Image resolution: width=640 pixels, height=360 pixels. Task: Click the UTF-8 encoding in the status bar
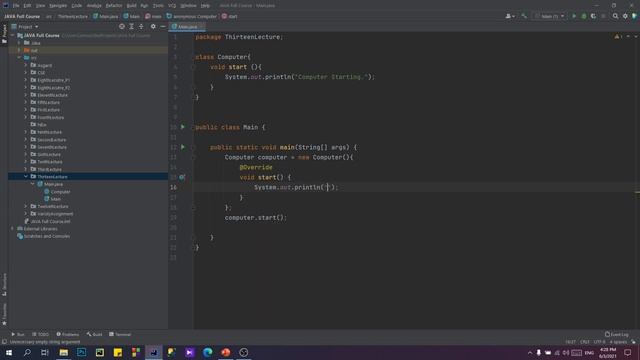tap(599, 342)
